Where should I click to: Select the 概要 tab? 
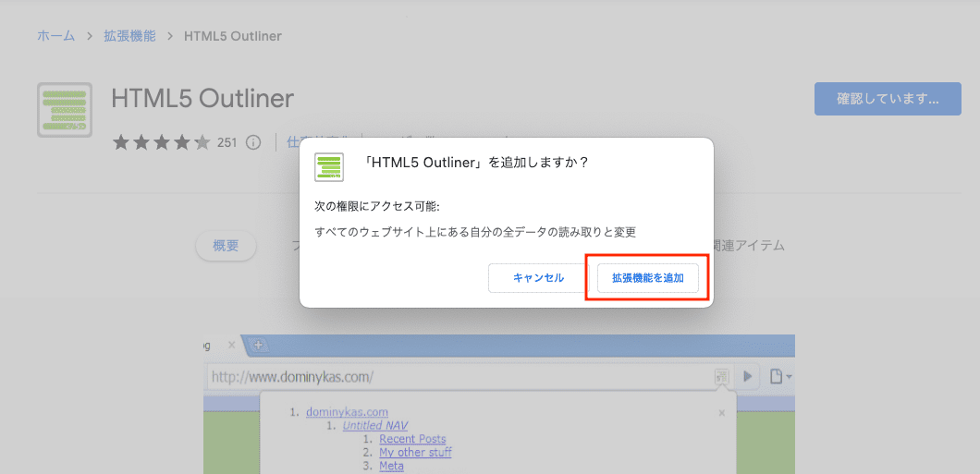[226, 246]
